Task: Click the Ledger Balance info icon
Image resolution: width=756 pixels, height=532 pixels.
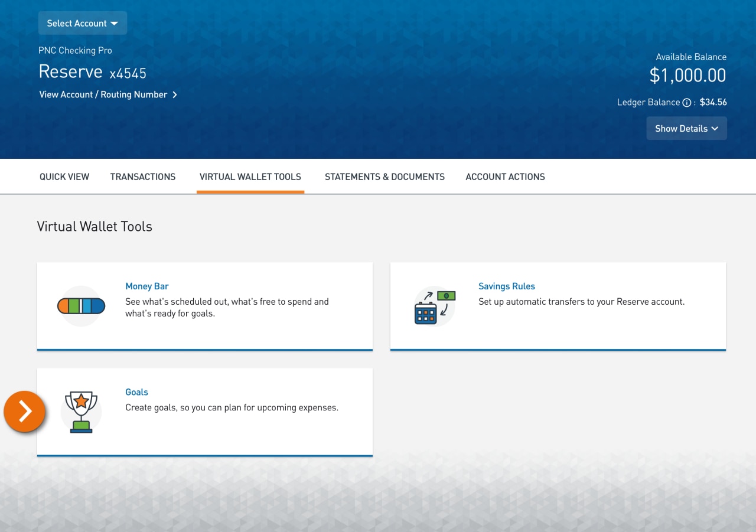Action: (687, 102)
